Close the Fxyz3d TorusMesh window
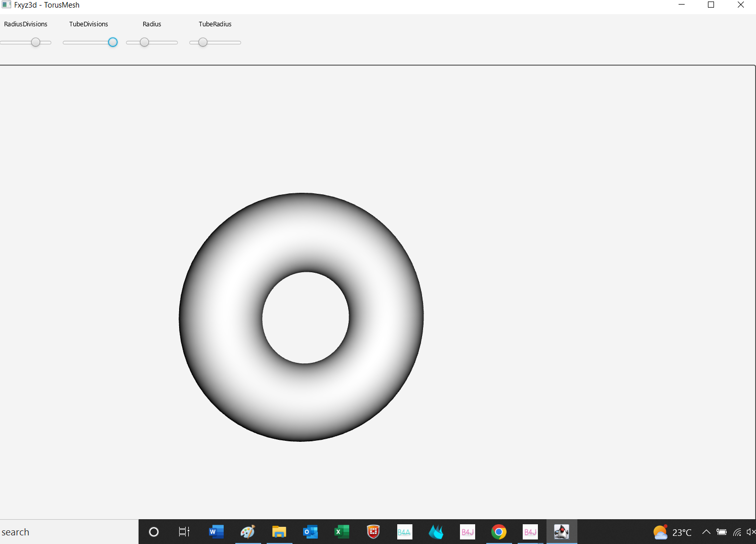 741,5
